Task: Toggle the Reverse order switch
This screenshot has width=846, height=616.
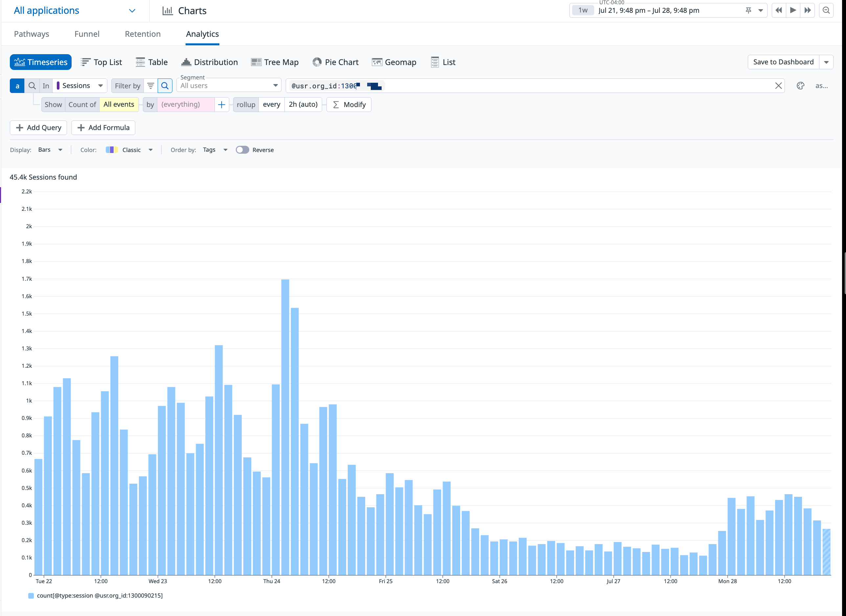Action: tap(242, 150)
